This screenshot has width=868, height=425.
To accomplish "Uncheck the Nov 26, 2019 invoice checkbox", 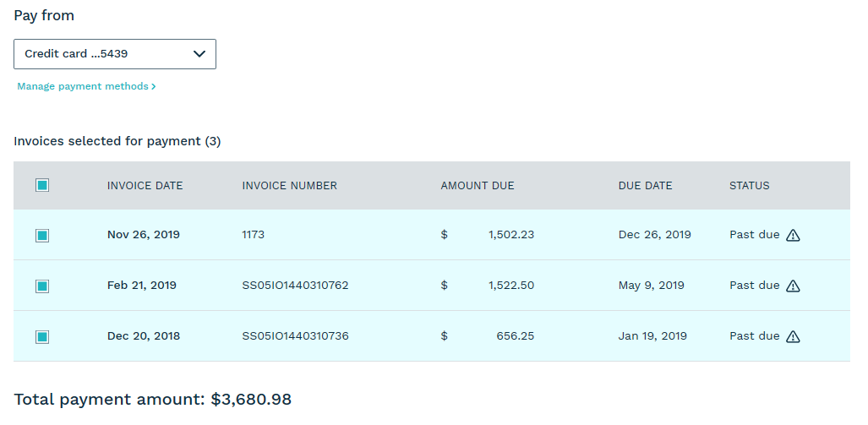I will tap(42, 236).
